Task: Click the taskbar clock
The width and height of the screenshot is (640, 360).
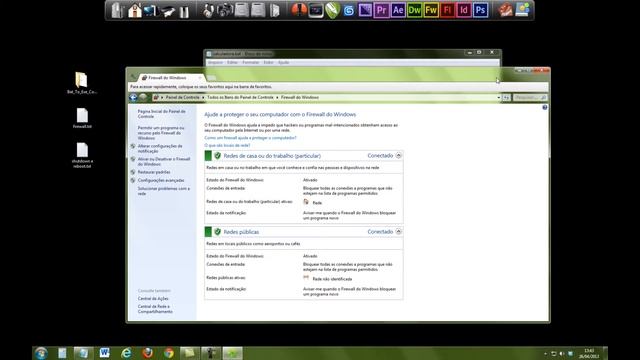Action: point(589,353)
